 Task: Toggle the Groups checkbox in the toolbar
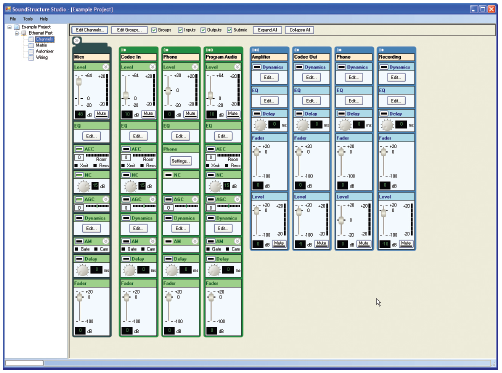click(x=154, y=30)
